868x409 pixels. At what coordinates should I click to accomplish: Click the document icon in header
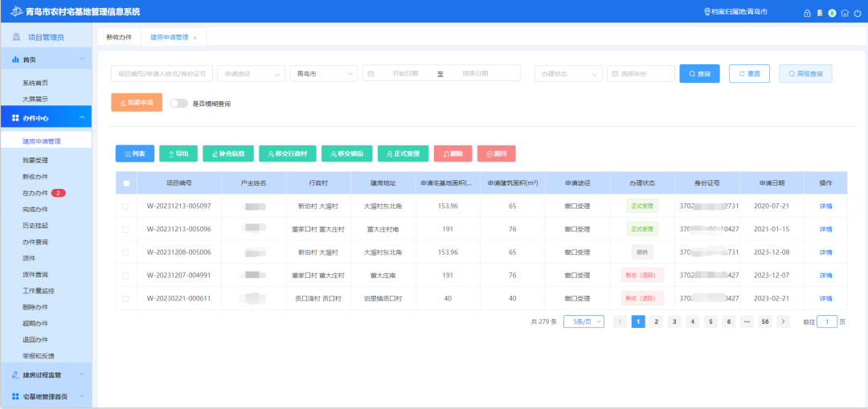coord(820,13)
